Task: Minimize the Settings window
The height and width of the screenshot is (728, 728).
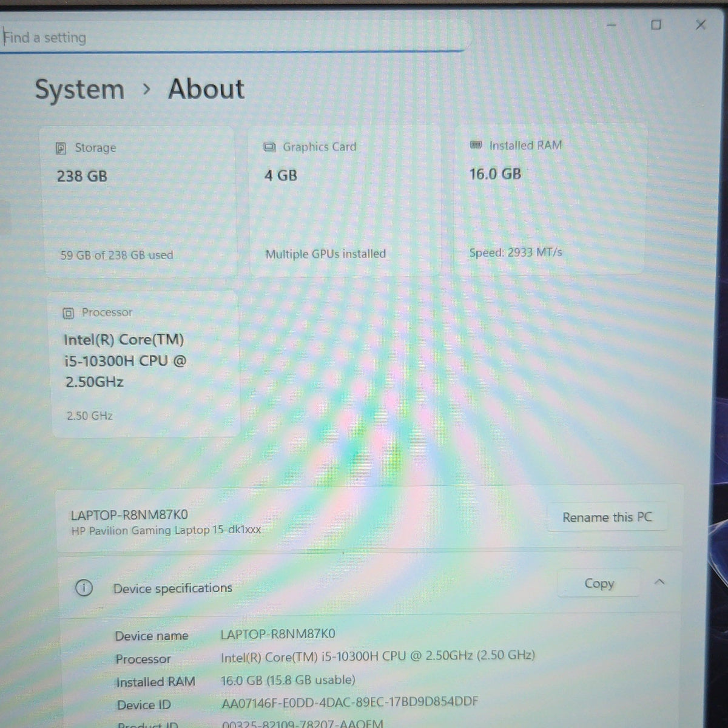Action: coord(612,25)
